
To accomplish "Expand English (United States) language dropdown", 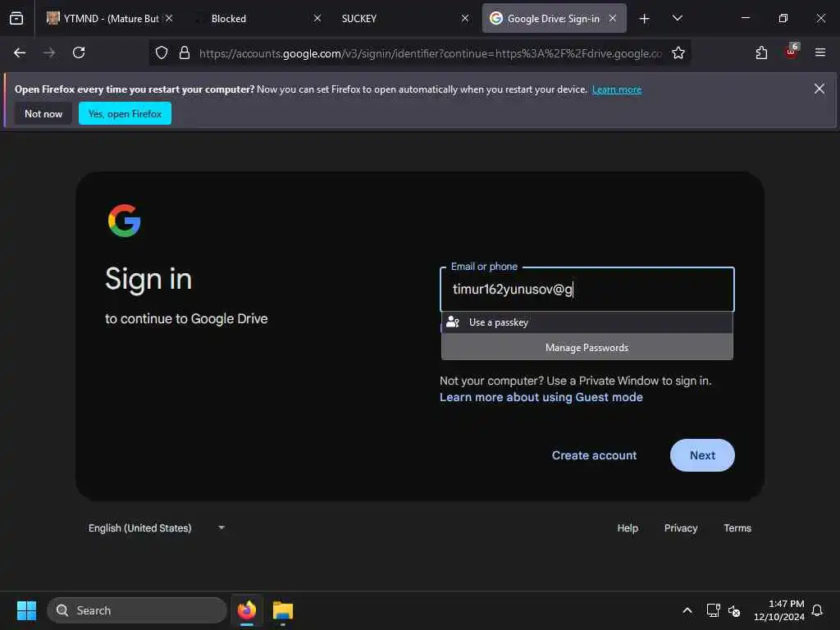I will [x=156, y=527].
